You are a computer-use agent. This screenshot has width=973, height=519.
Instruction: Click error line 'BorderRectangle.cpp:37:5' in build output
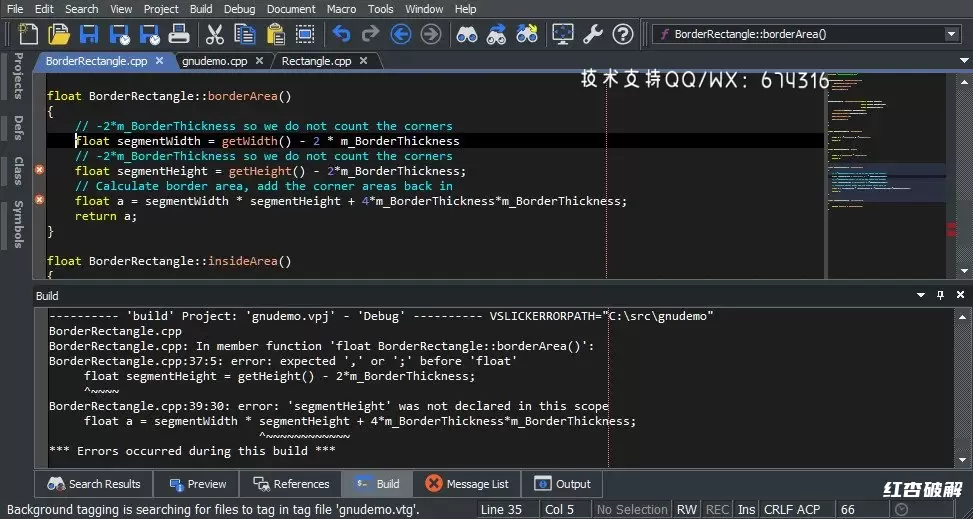pos(283,361)
